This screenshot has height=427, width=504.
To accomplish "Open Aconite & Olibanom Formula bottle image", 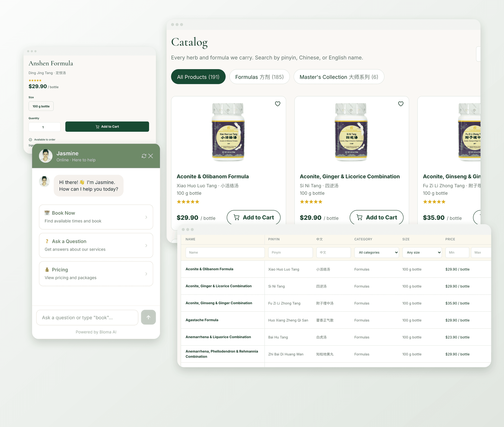I will point(228,132).
